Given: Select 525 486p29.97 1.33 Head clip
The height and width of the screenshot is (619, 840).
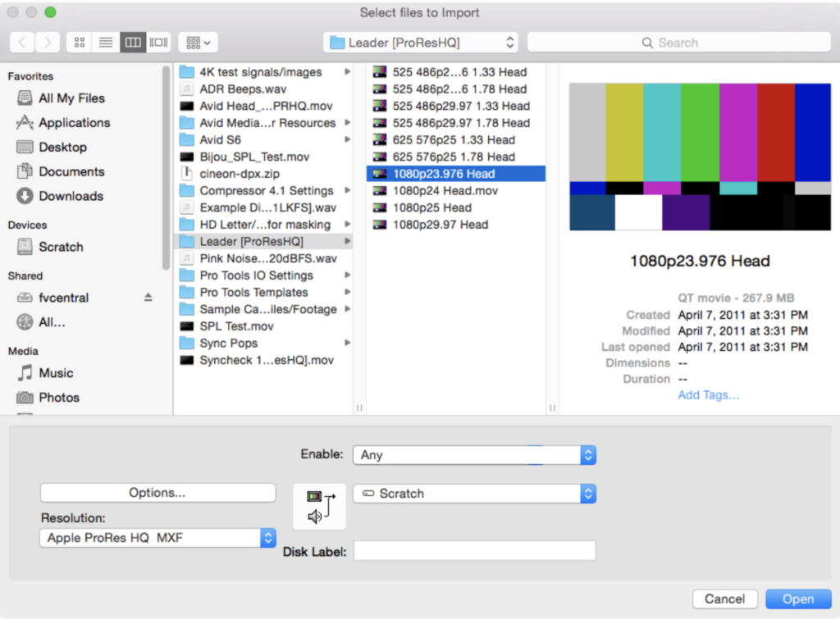Looking at the screenshot, I should 456,106.
